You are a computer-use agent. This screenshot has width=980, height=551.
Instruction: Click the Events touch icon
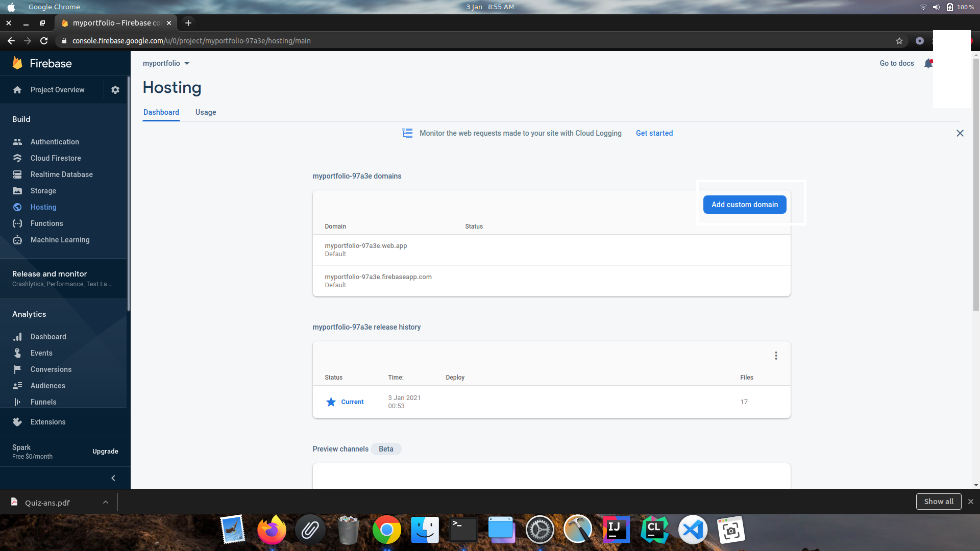[x=17, y=353]
